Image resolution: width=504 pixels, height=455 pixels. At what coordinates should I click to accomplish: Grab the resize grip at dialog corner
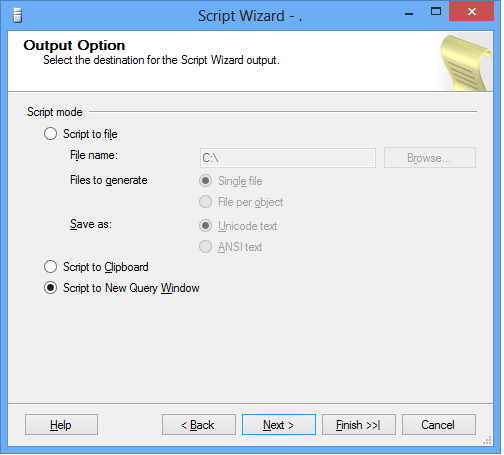[488, 440]
